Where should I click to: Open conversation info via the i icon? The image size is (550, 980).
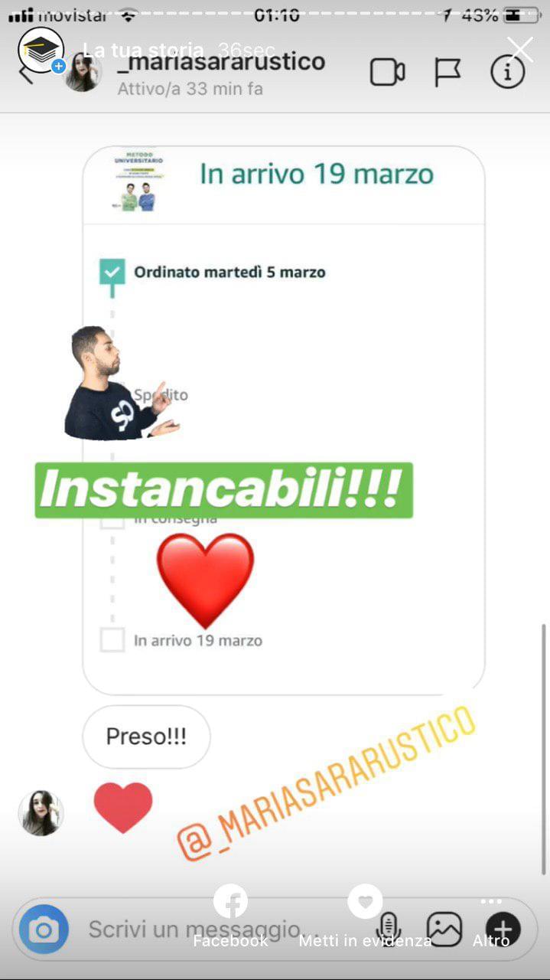click(x=507, y=73)
